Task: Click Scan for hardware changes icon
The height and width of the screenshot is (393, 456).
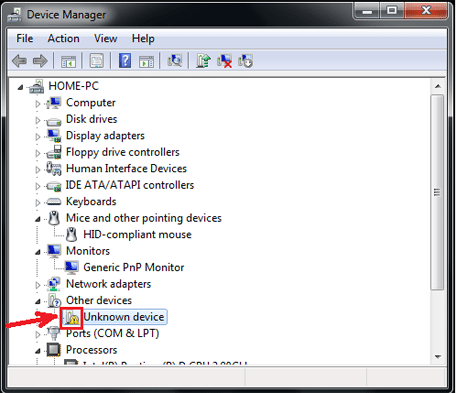Action: (x=175, y=61)
